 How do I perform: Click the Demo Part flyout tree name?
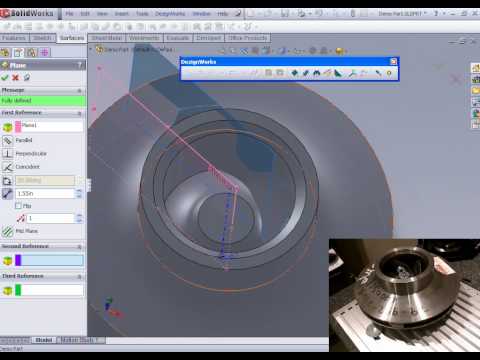pos(139,50)
